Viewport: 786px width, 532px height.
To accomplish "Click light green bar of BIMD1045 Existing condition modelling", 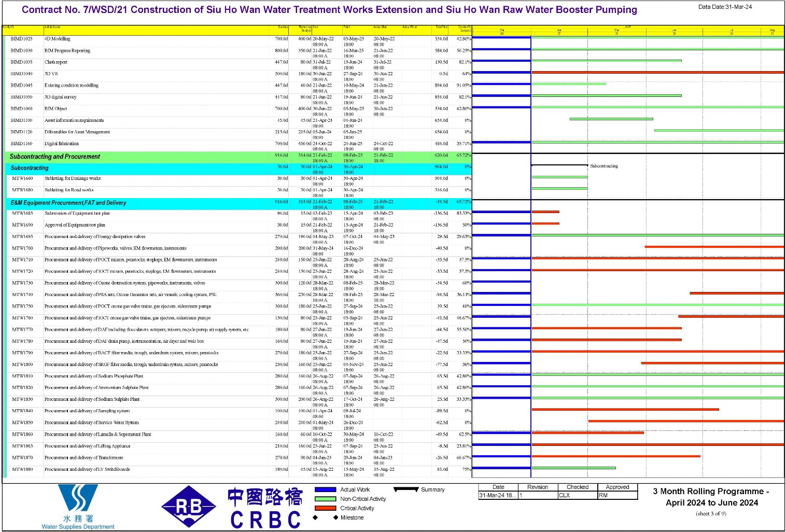I will click(569, 84).
